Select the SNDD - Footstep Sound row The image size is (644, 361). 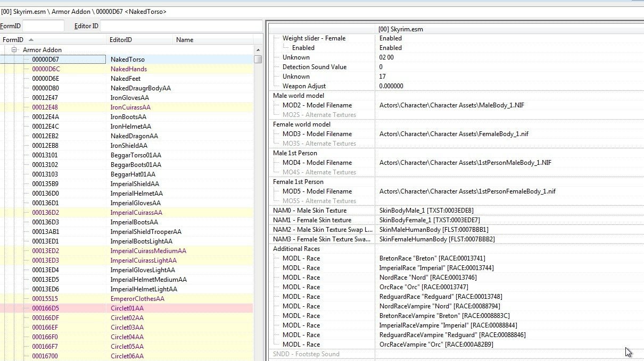(457, 354)
